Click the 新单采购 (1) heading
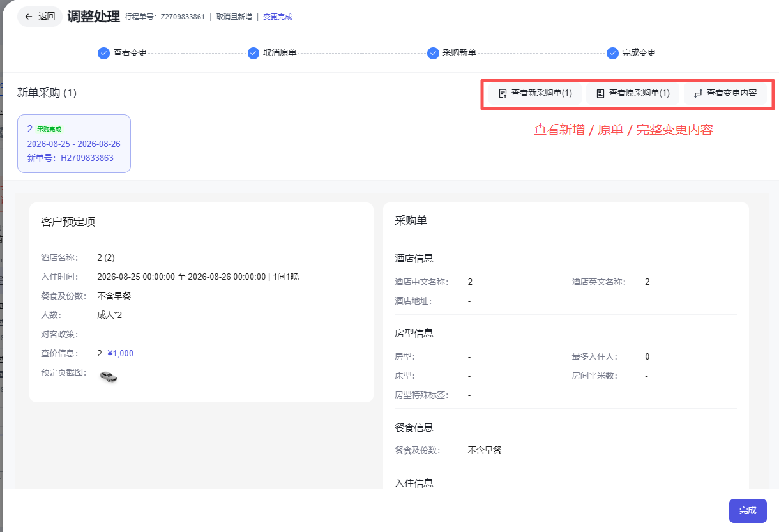Image resolution: width=779 pixels, height=532 pixels. 47,93
